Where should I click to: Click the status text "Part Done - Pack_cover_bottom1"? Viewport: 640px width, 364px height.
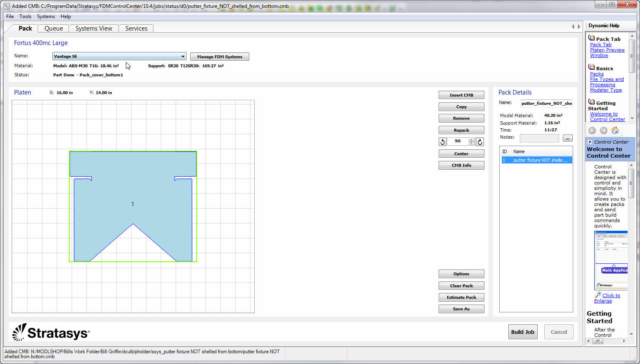88,75
